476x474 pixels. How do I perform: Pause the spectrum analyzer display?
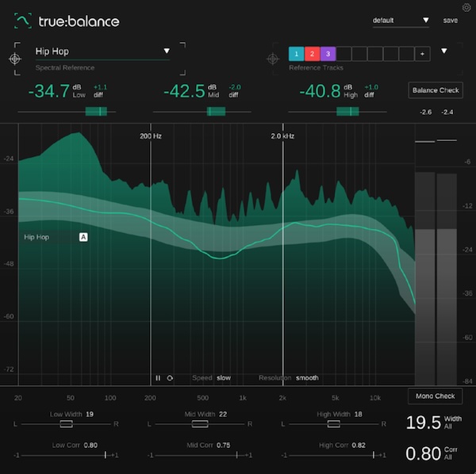[x=158, y=378]
